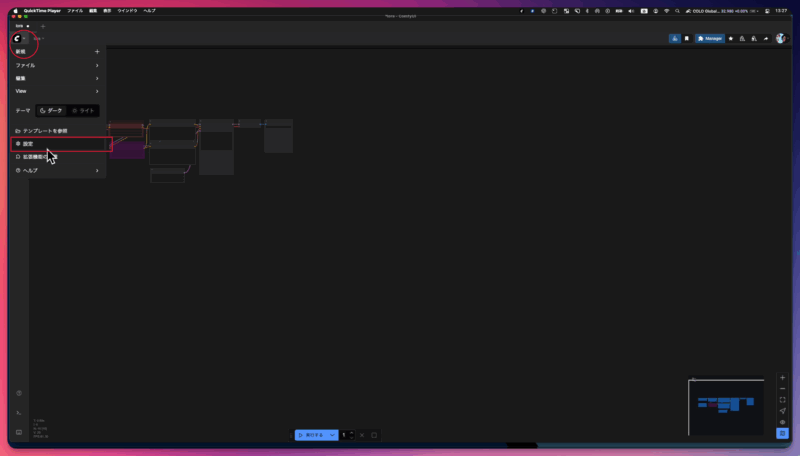Expand the 編集 submenu
The height and width of the screenshot is (456, 800).
click(57, 78)
